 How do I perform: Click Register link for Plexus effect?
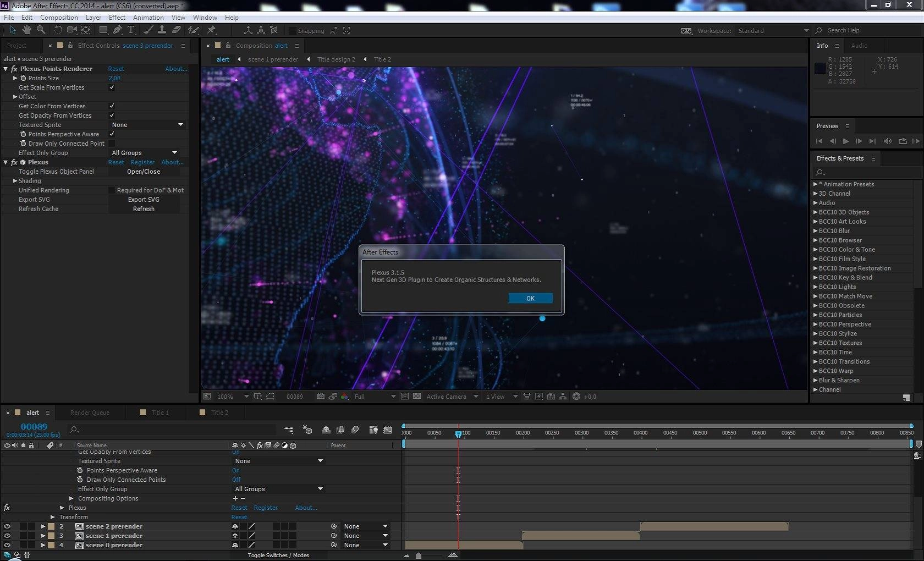142,162
